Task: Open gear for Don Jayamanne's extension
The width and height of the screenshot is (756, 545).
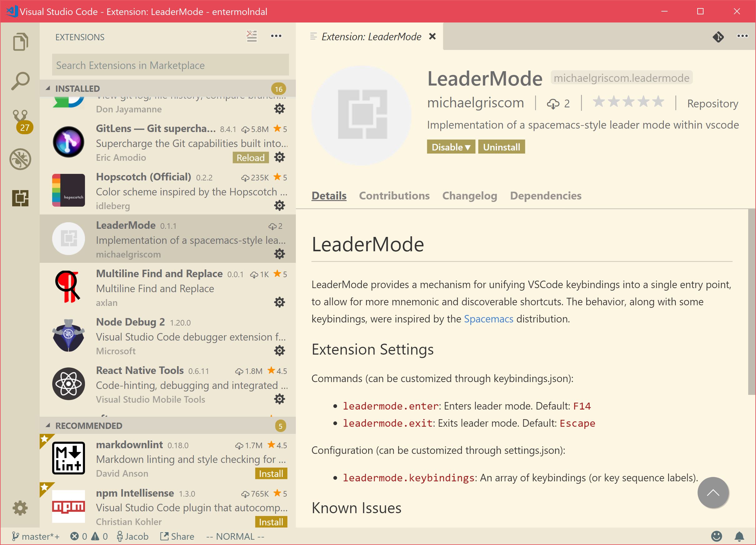Action: (x=279, y=109)
